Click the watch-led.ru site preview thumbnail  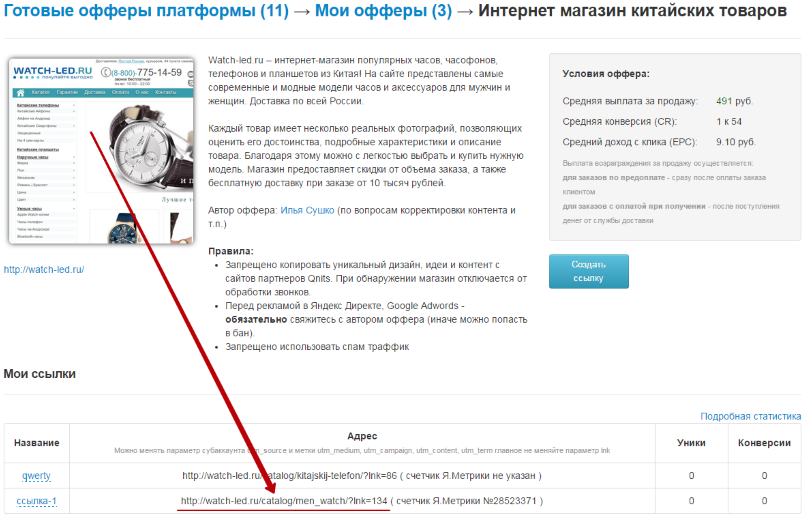[x=102, y=151]
